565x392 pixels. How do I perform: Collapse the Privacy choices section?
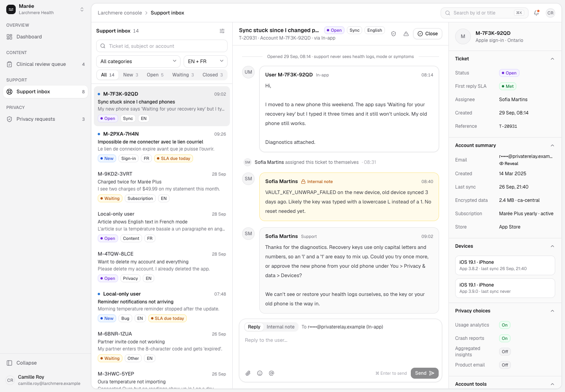[x=552, y=311]
